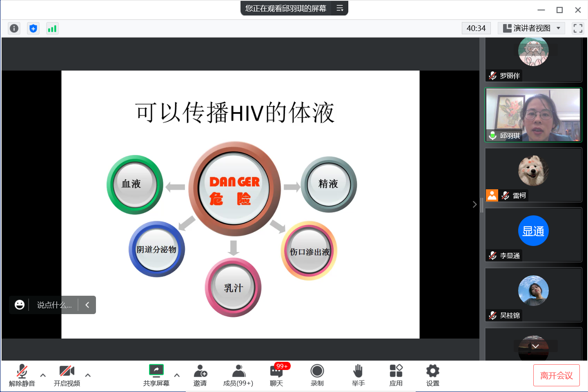Screen dimensions: 588x392
Task: Open the chat (聊天) panel
Action: click(276, 375)
